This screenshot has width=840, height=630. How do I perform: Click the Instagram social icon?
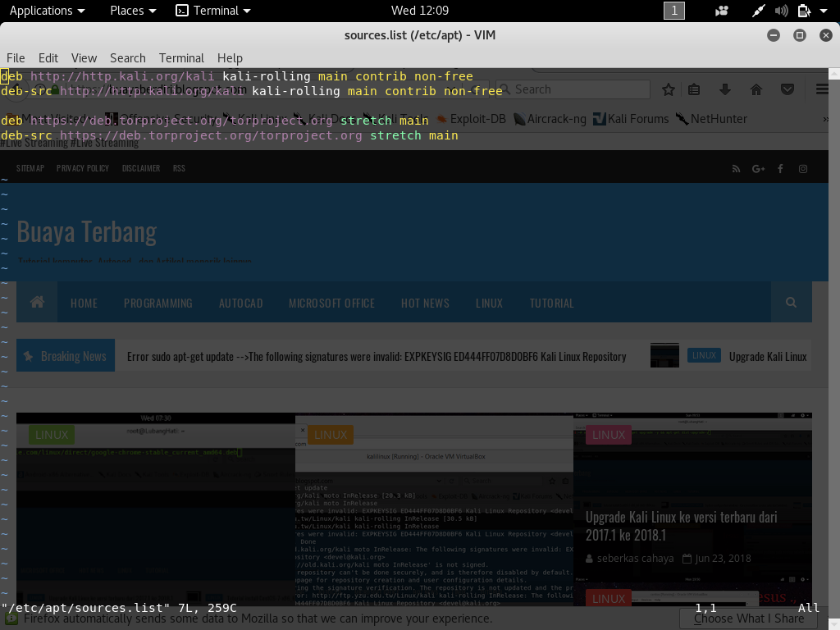click(803, 169)
